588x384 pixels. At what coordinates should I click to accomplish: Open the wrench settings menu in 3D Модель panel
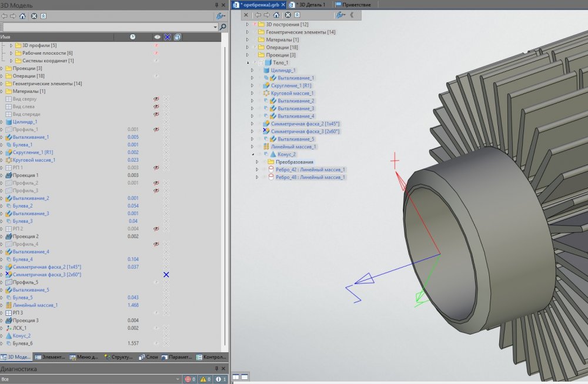(220, 16)
